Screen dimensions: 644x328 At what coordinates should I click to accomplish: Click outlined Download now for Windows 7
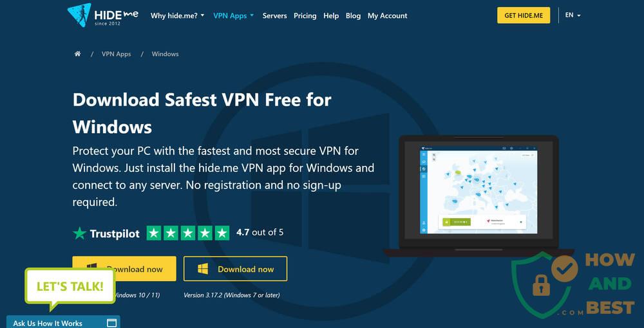tap(235, 269)
